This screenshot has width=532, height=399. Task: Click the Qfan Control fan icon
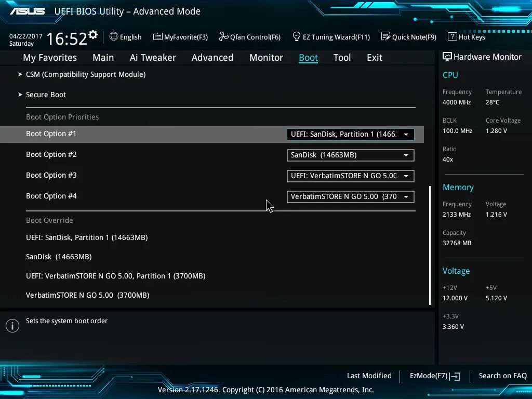[223, 36]
